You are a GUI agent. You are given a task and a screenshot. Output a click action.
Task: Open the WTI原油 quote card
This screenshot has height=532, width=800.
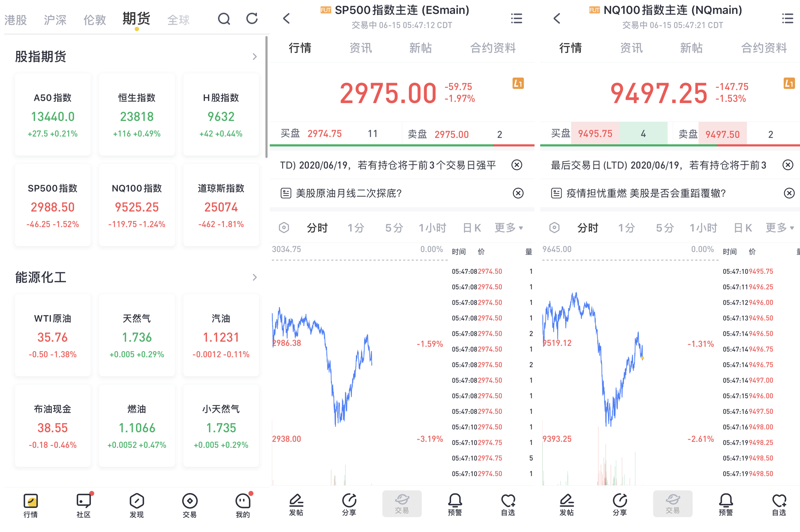pyautogui.click(x=53, y=335)
